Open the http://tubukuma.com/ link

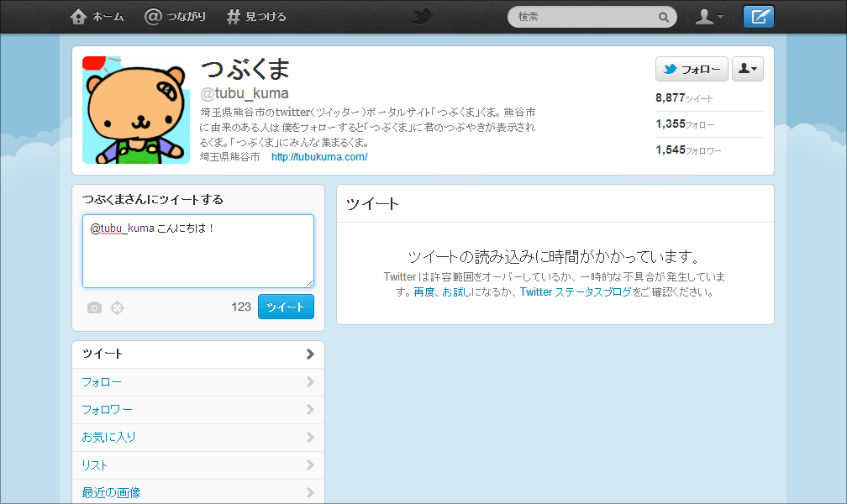[319, 156]
